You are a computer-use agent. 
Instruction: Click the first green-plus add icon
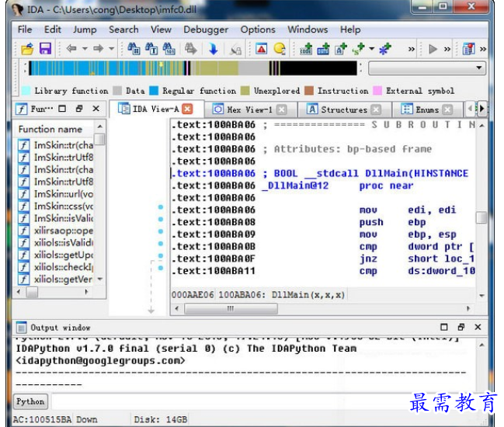coord(306,49)
